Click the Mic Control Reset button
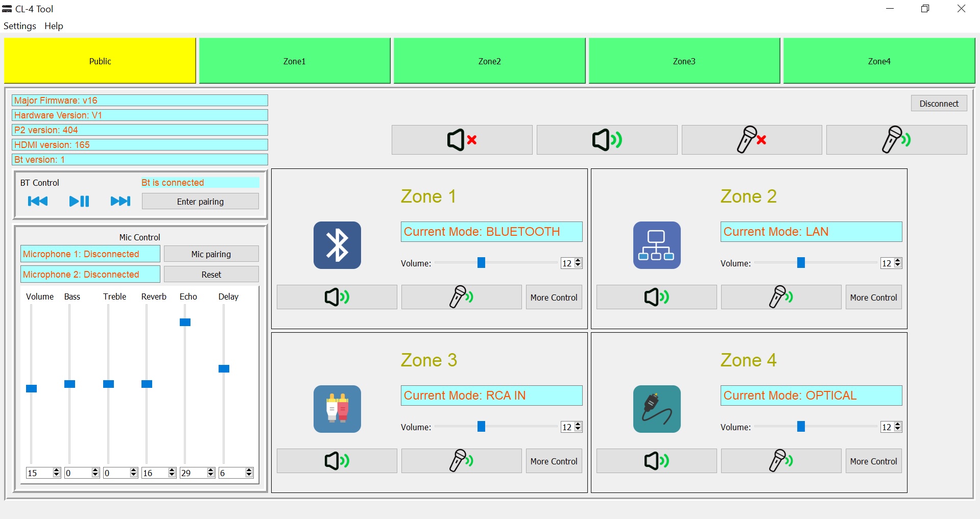The height and width of the screenshot is (519, 980). tap(211, 275)
